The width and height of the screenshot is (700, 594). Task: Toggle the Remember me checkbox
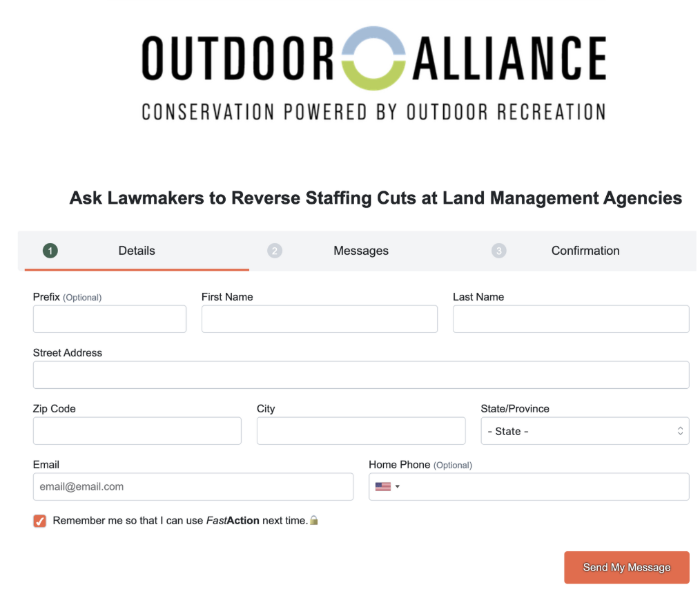[40, 521]
